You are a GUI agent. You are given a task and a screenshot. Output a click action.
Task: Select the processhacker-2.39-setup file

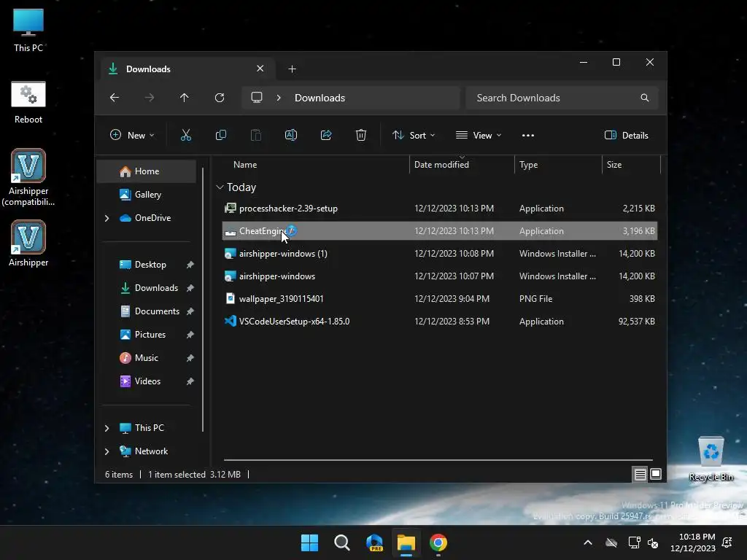(x=440, y=209)
